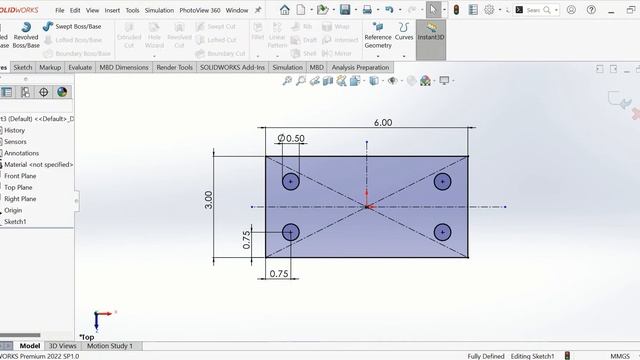This screenshot has height=360, width=640.
Task: Select the ConfigurationManager tab icon
Action: (25, 92)
